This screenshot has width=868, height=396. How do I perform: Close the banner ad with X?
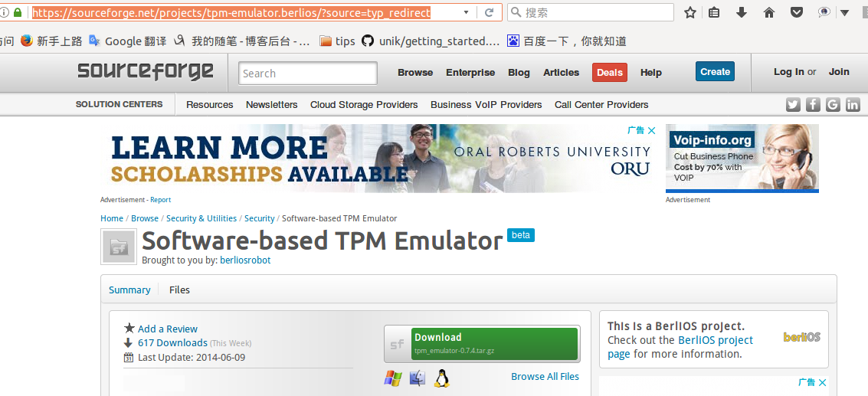pos(651,131)
